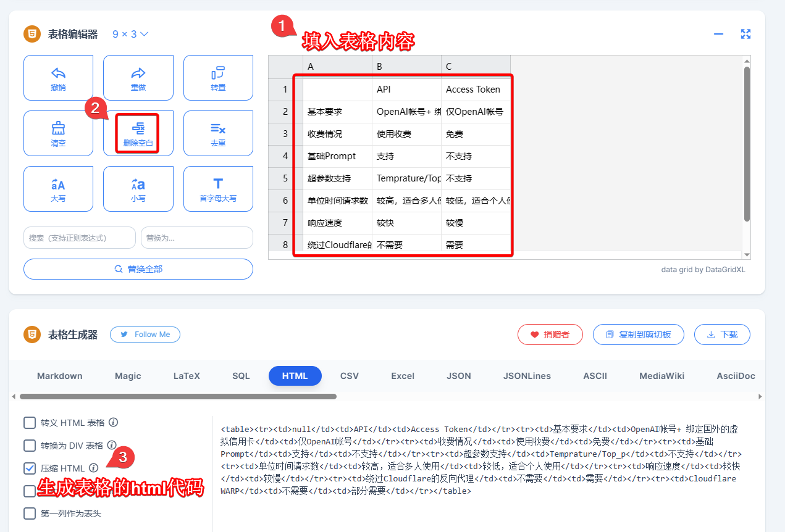The height and width of the screenshot is (532, 785).
Task: Click info icon next to 转换为 DIV 表格
Action: pyautogui.click(x=112, y=445)
